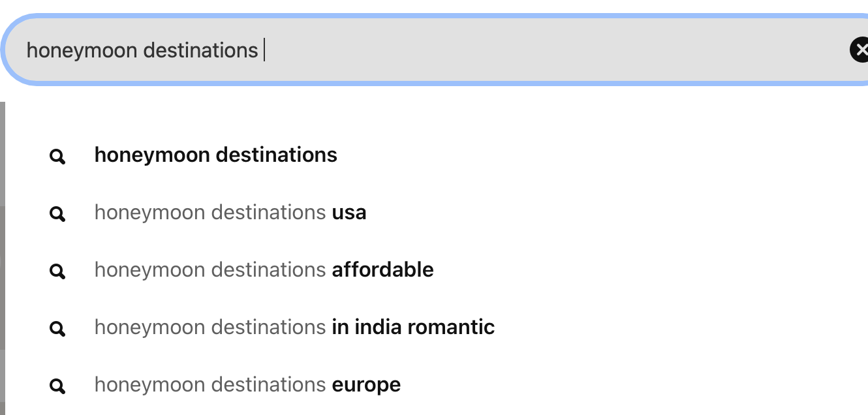Image resolution: width=868 pixels, height=415 pixels.
Task: Open the 'honeymoon destinations europe' suggestion
Action: [x=247, y=385]
